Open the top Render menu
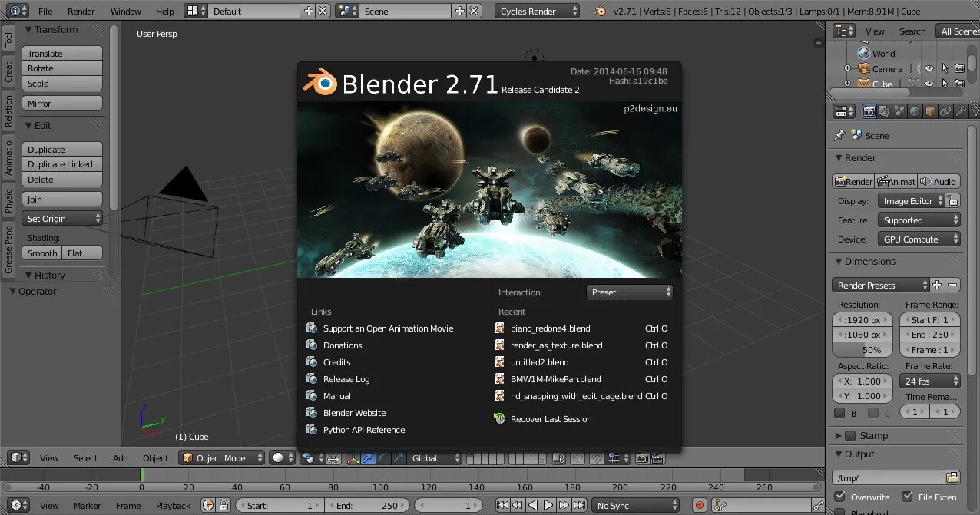The height and width of the screenshot is (515, 980). pos(81,12)
